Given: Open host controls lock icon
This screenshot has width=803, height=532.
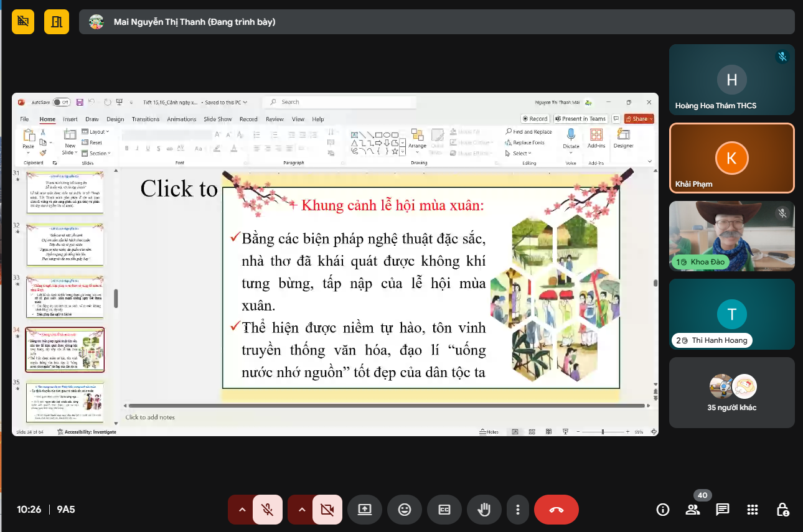Looking at the screenshot, I should pos(782,510).
